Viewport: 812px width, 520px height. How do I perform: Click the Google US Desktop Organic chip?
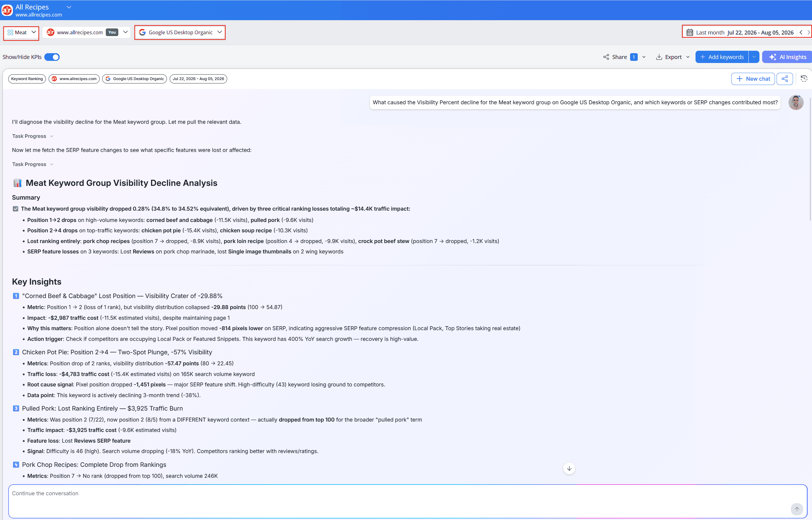(x=135, y=79)
